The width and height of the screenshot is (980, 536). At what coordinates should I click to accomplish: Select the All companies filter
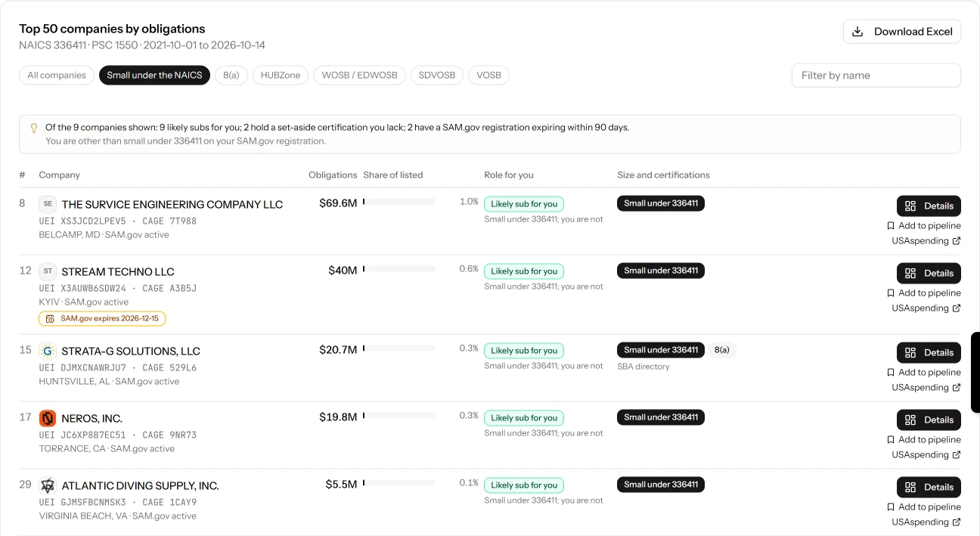[57, 76]
